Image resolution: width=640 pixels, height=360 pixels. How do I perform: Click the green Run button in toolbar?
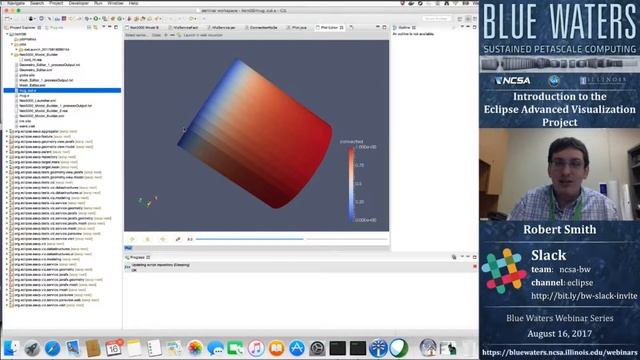click(x=96, y=19)
